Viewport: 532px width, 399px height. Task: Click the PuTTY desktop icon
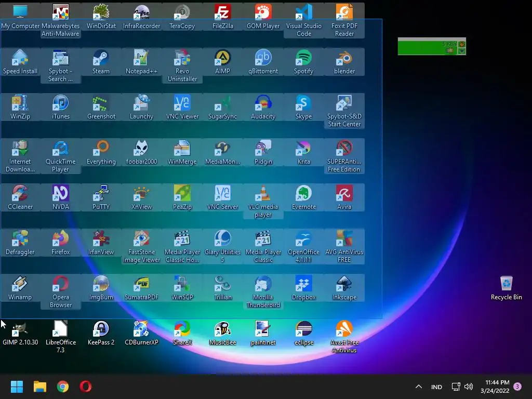(x=101, y=197)
